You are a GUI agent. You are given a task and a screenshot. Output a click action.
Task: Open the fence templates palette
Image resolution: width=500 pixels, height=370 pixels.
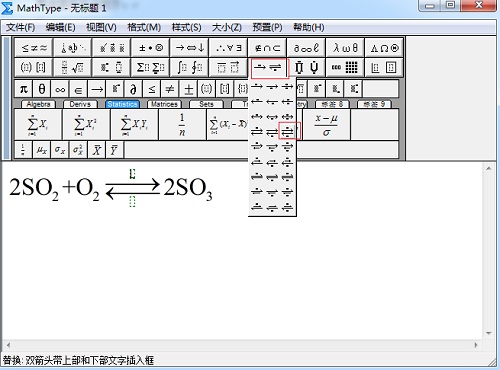pyautogui.click(x=34, y=68)
